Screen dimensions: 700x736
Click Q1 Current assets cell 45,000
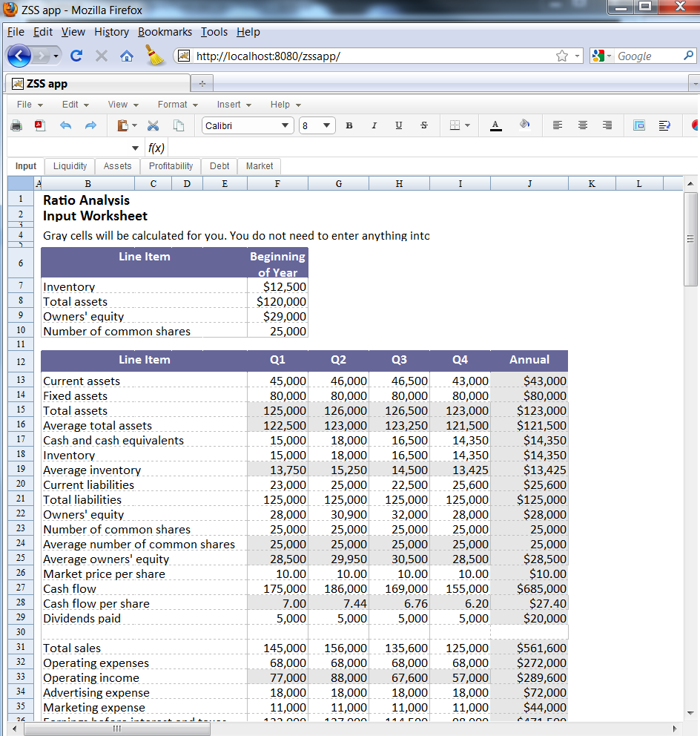coord(277,380)
